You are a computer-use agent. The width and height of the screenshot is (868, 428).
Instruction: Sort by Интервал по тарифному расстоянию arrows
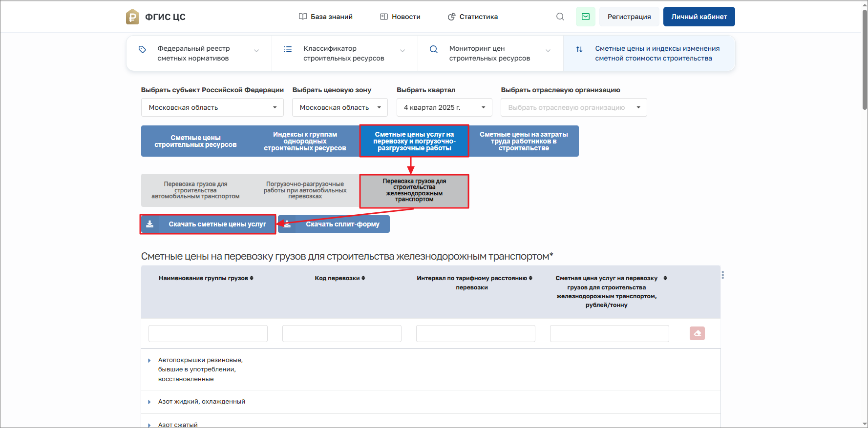(x=530, y=278)
